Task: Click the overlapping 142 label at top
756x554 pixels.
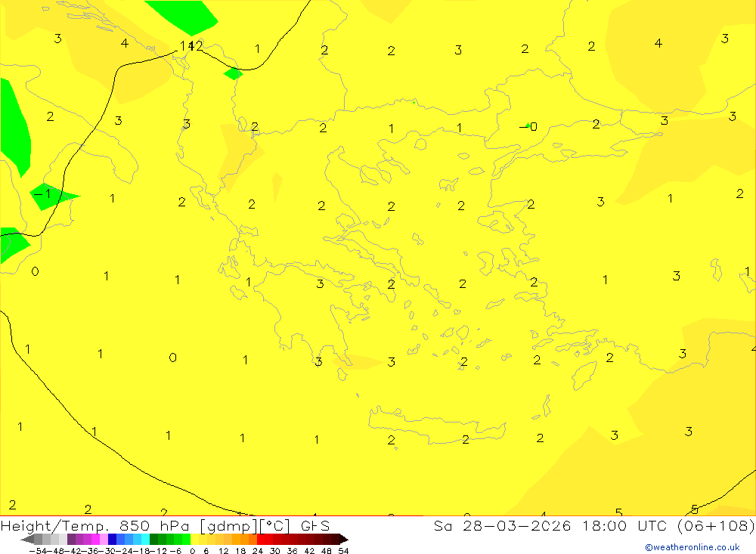Action: (x=191, y=46)
